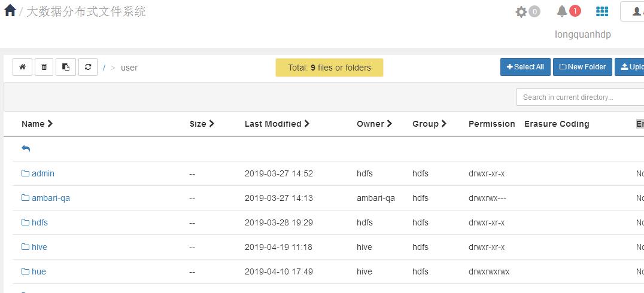Click the copy/paste files toolbar icon
Image resolution: width=644 pixels, height=293 pixels.
coord(66,67)
